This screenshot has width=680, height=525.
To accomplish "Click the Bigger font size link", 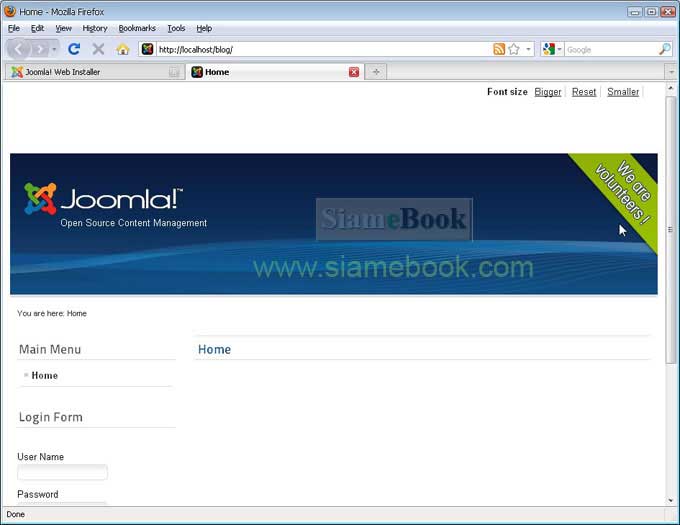I will 548,92.
